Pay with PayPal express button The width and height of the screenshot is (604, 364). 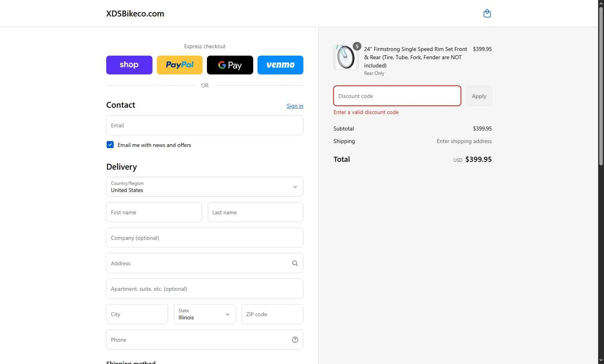coord(180,65)
